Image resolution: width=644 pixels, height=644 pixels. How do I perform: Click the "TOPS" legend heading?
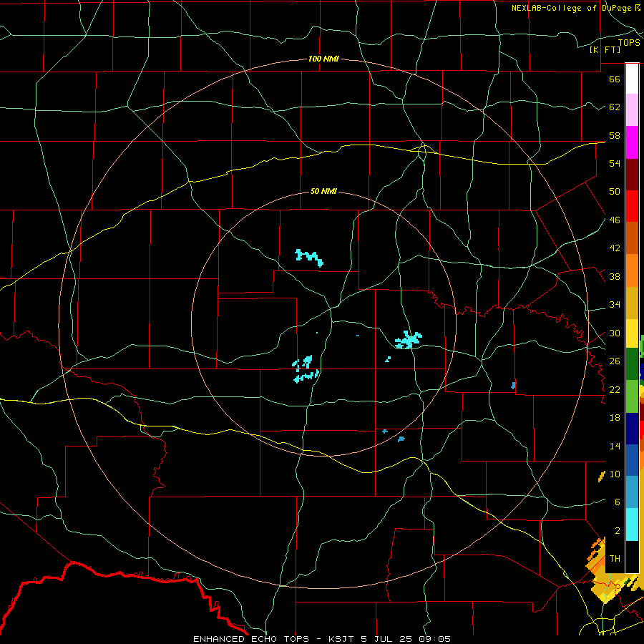tap(629, 43)
